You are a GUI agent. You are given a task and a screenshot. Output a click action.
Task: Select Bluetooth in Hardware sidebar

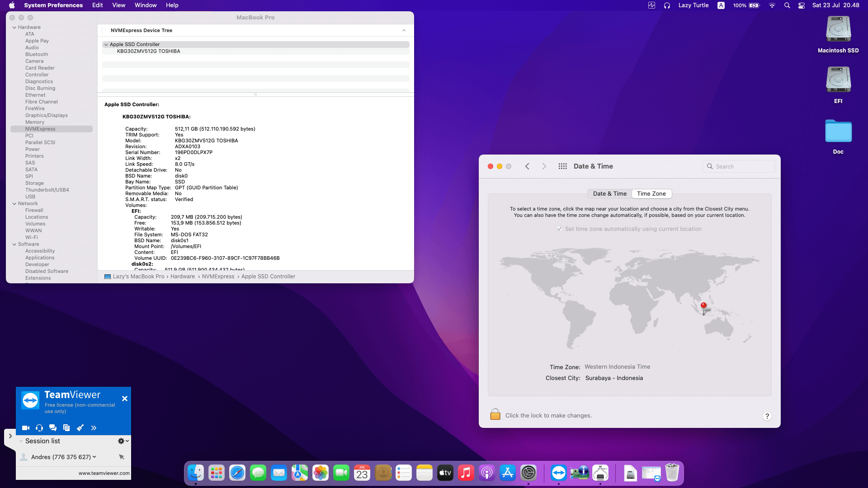[x=37, y=54]
